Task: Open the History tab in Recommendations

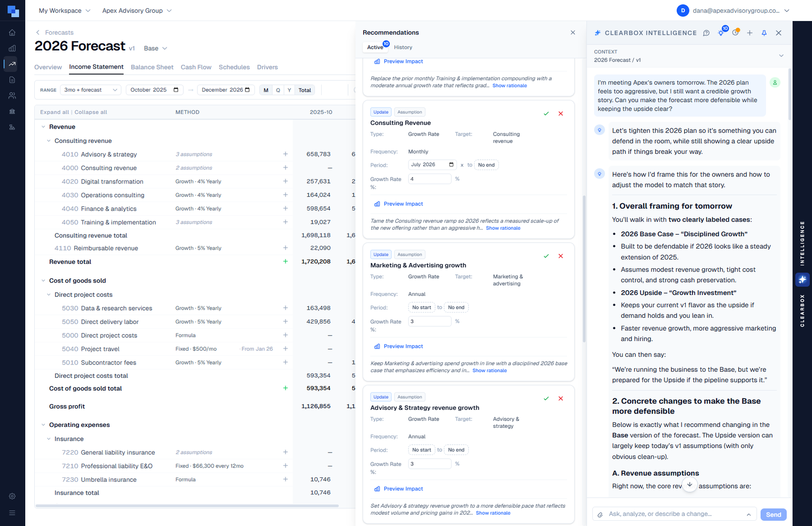Action: tap(403, 47)
